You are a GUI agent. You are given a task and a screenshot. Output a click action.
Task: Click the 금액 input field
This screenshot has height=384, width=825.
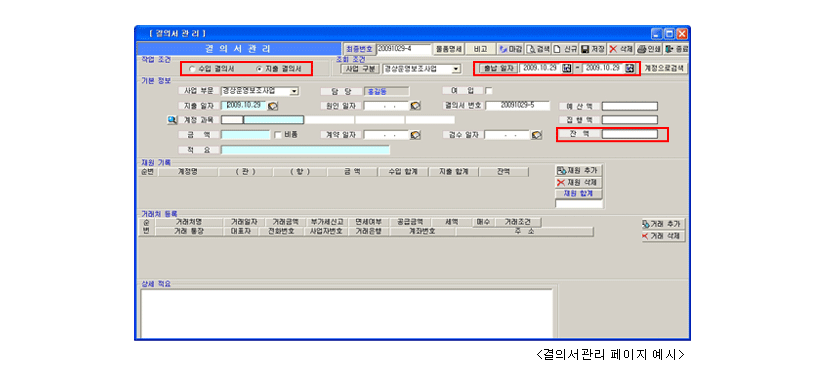point(245,135)
